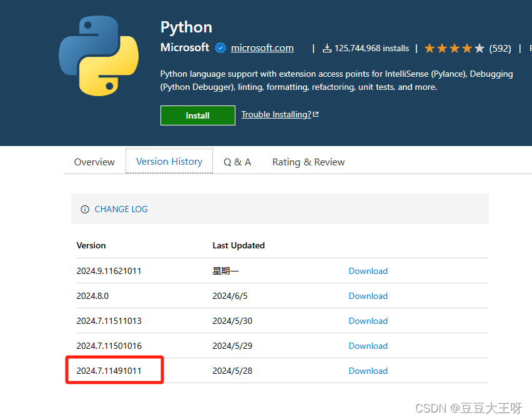
Task: Click the extension description text
Action: [337, 81]
